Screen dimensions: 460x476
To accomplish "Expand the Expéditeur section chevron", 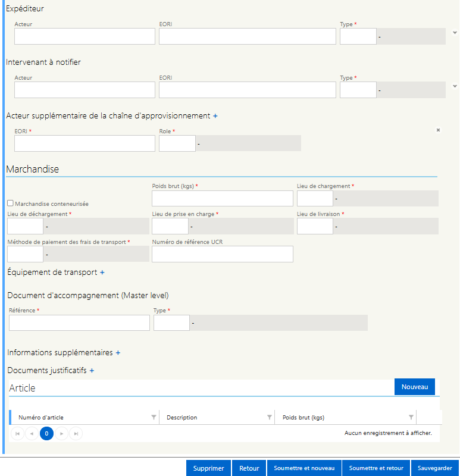I will 455,33.
